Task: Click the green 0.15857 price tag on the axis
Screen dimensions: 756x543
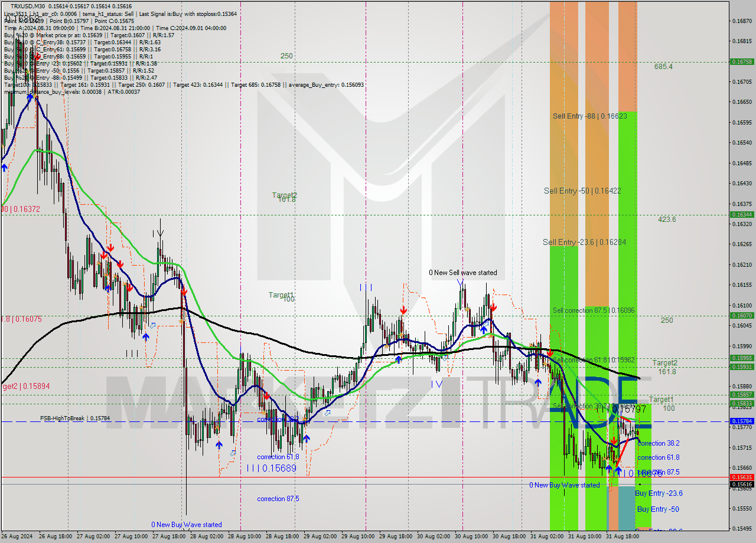Action: click(742, 394)
